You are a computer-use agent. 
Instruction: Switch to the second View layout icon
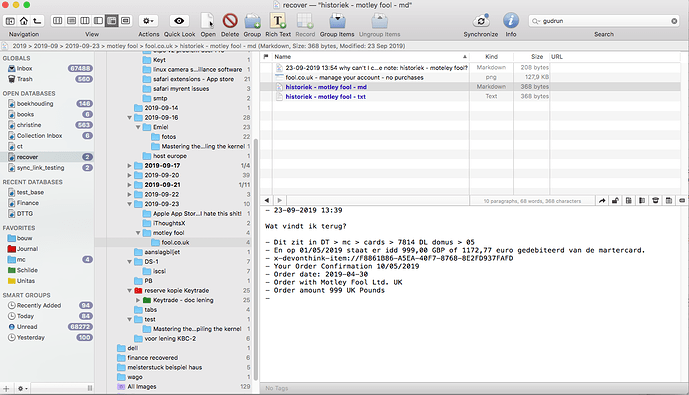(71, 21)
